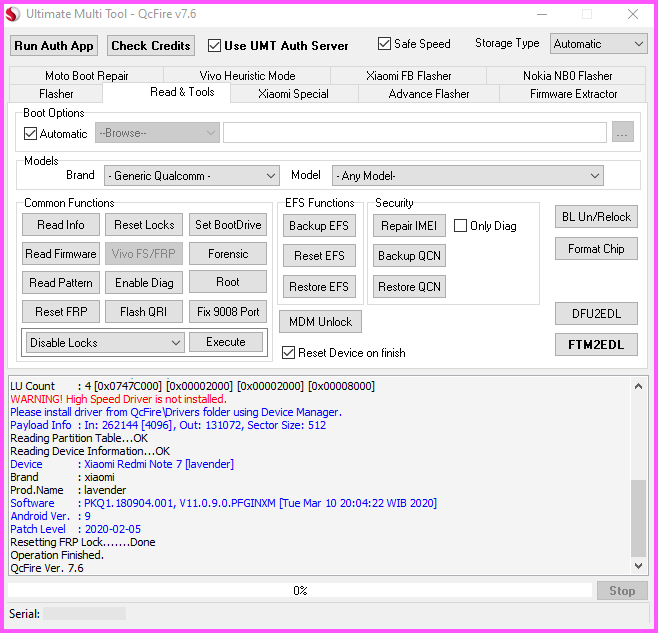Viewport: 658px width, 633px height.
Task: Click the ellipsis browse button
Action: tap(622, 132)
